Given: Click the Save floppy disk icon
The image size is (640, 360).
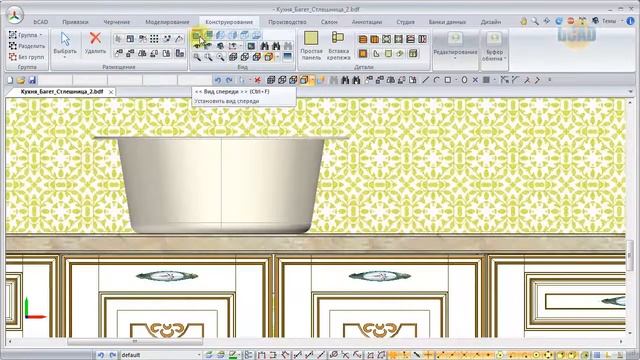Looking at the screenshot, I should 32,80.
